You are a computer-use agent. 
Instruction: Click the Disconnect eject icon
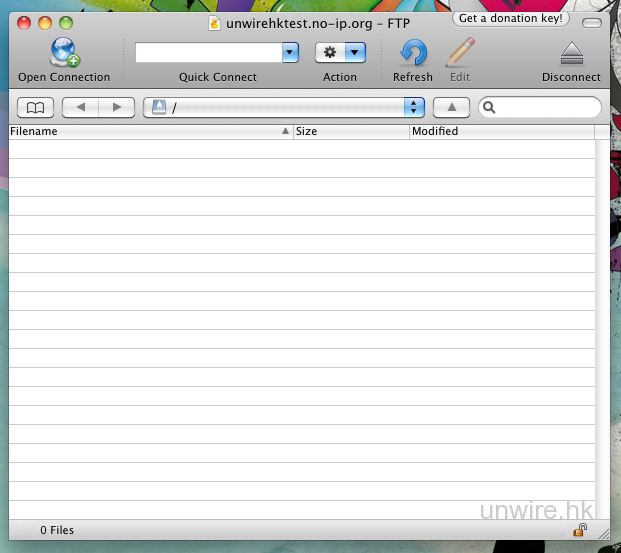click(571, 53)
